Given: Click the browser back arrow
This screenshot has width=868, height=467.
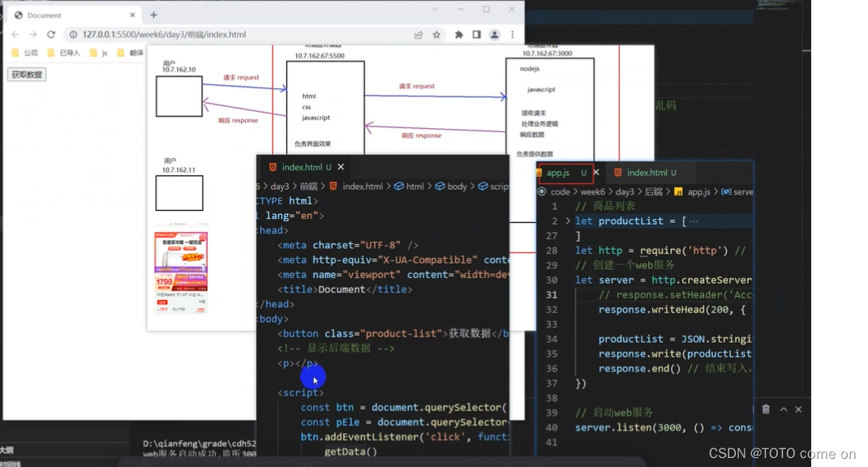Looking at the screenshot, I should pos(15,34).
